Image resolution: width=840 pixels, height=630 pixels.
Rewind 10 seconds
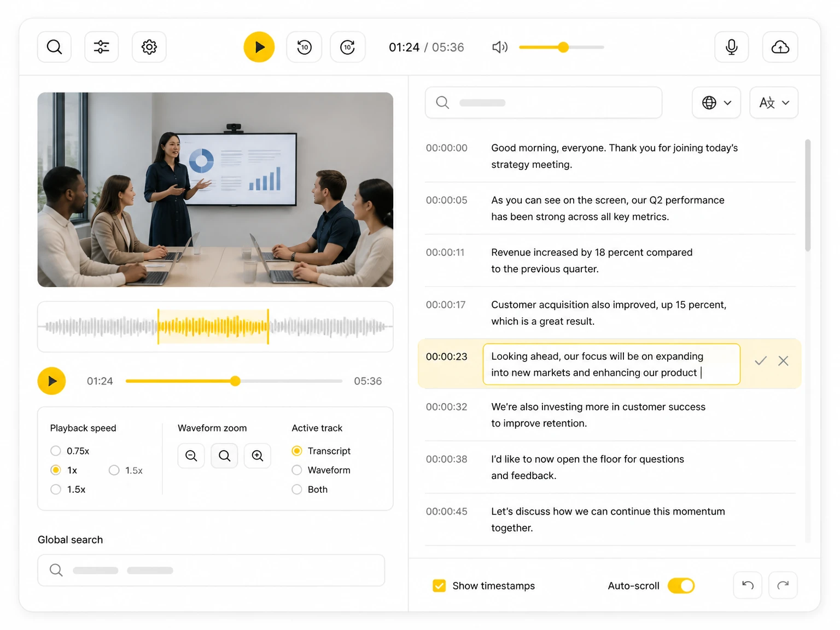304,47
